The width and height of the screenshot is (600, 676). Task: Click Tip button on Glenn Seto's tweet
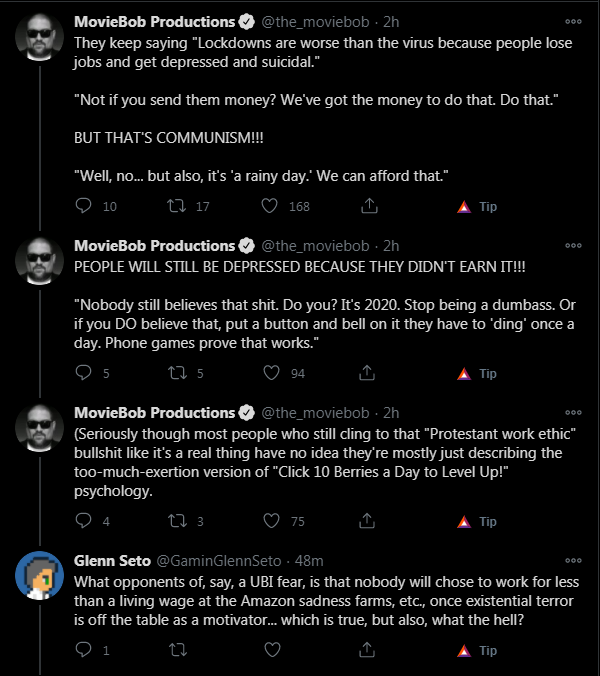pos(477,650)
